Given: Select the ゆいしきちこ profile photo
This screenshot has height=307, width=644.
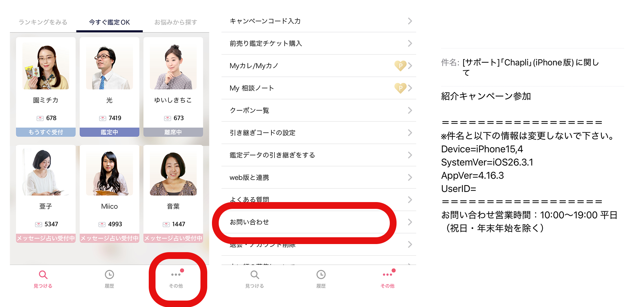Looking at the screenshot, I should (173, 66).
